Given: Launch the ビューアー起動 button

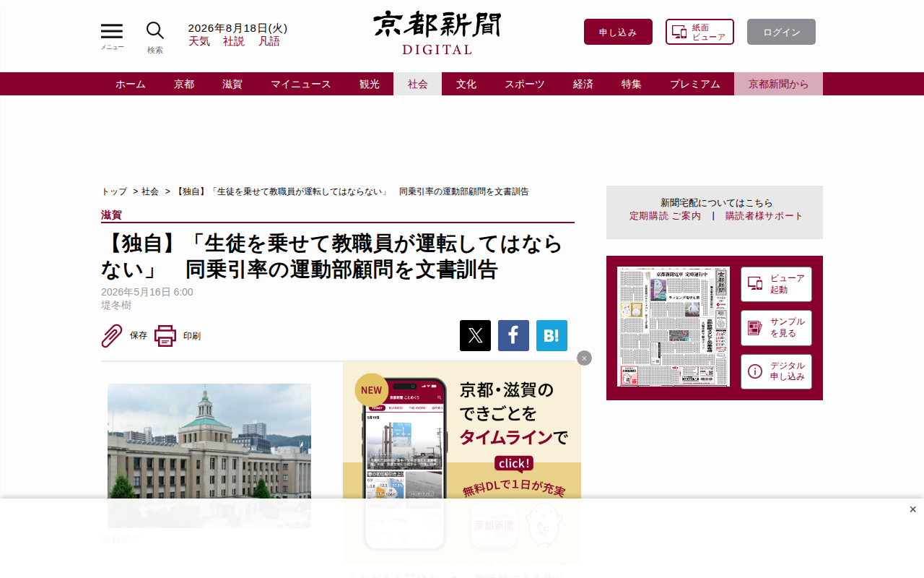Looking at the screenshot, I should click(776, 285).
